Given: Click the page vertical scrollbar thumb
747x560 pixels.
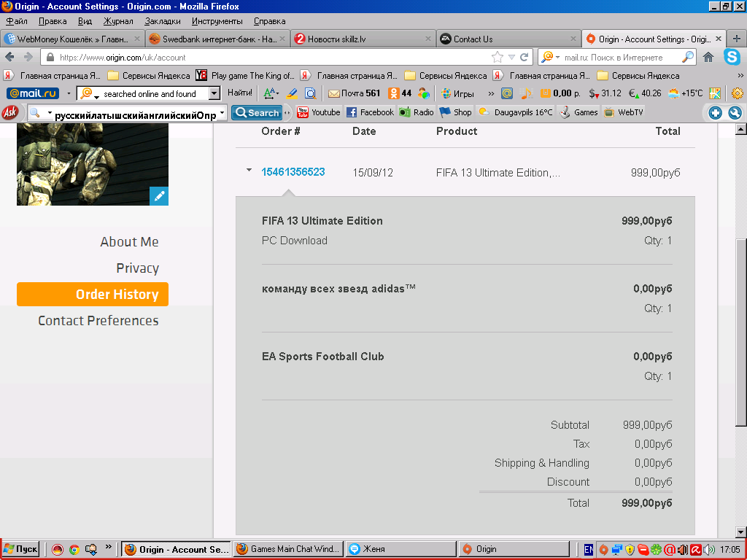Looking at the screenshot, I should click(x=741, y=331).
